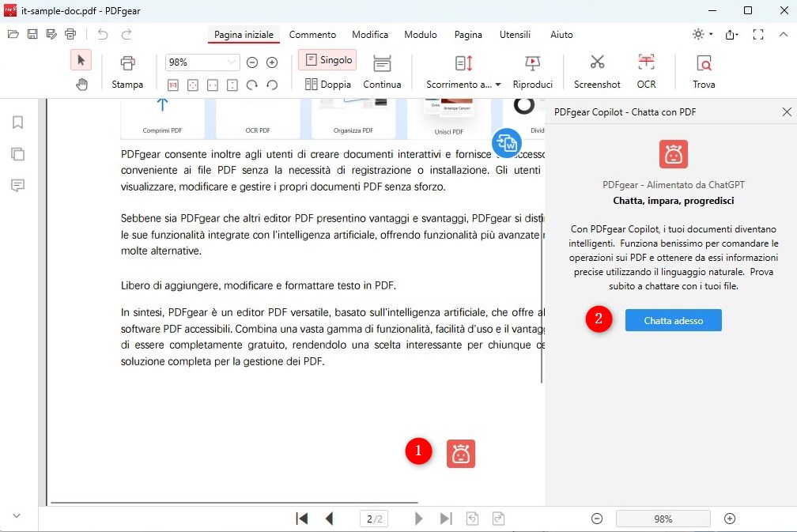Image resolution: width=797 pixels, height=532 pixels.
Task: Open the comments sidebar panel
Action: (x=17, y=186)
